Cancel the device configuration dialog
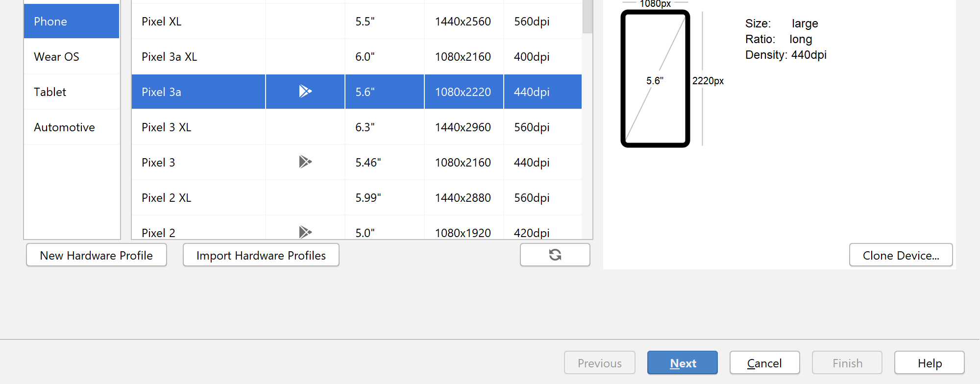Image resolution: width=980 pixels, height=384 pixels. pos(764,363)
